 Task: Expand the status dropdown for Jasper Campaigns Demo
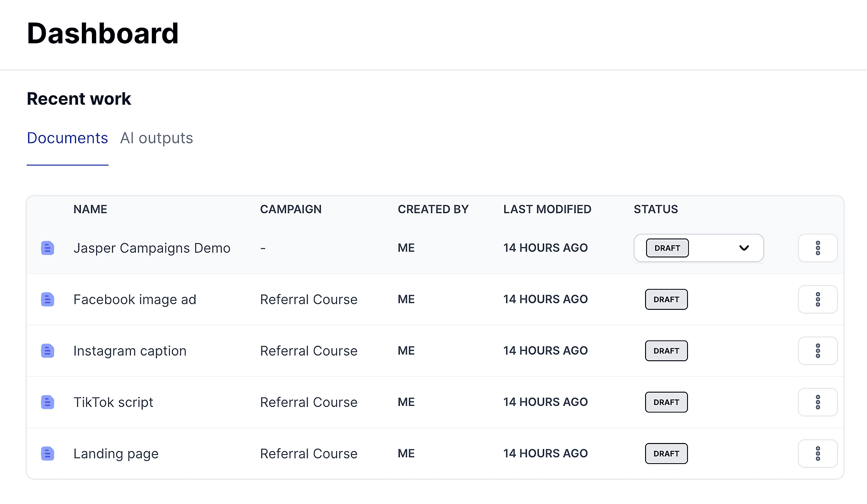(x=744, y=248)
